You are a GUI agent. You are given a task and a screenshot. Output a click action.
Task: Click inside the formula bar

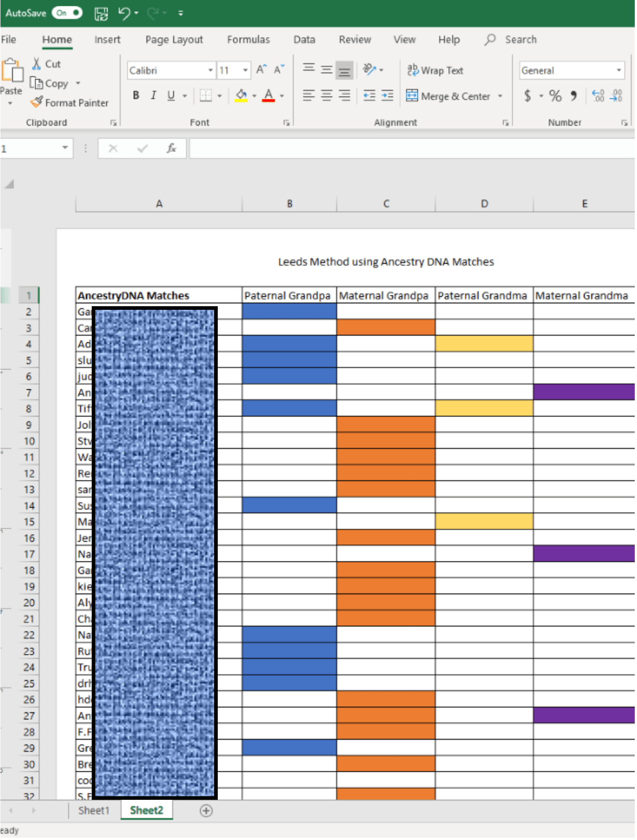[x=412, y=148]
